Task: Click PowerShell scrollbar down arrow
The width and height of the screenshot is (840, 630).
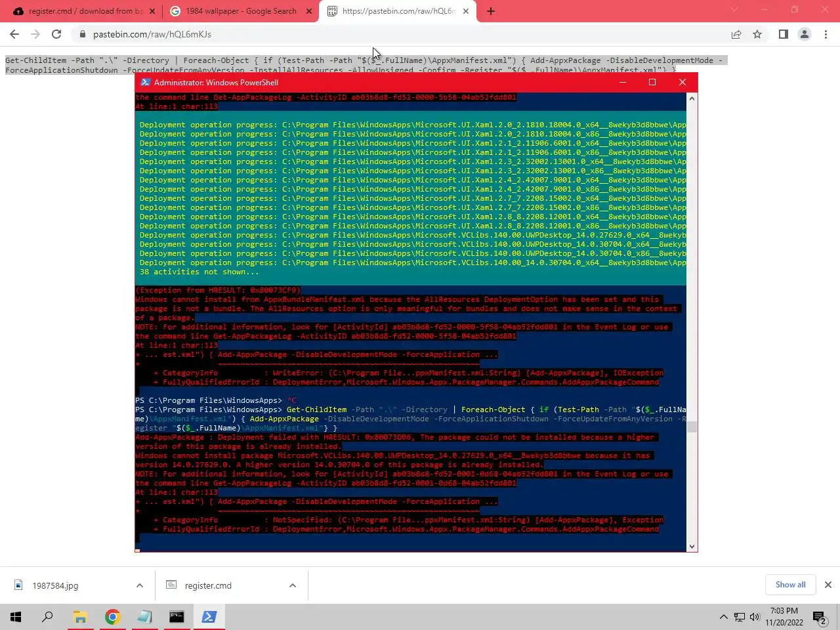Action: [x=692, y=546]
